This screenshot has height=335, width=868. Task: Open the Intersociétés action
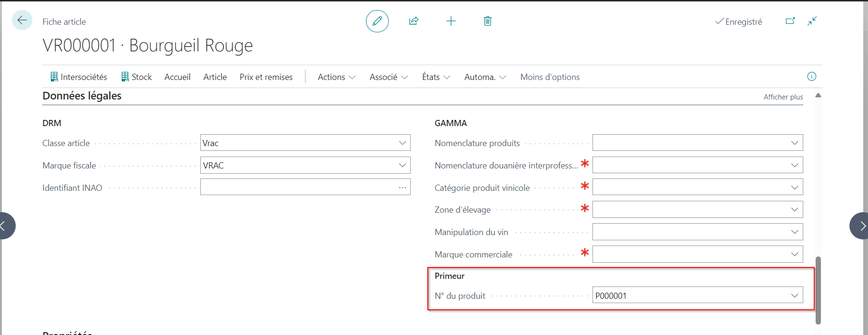tap(79, 77)
